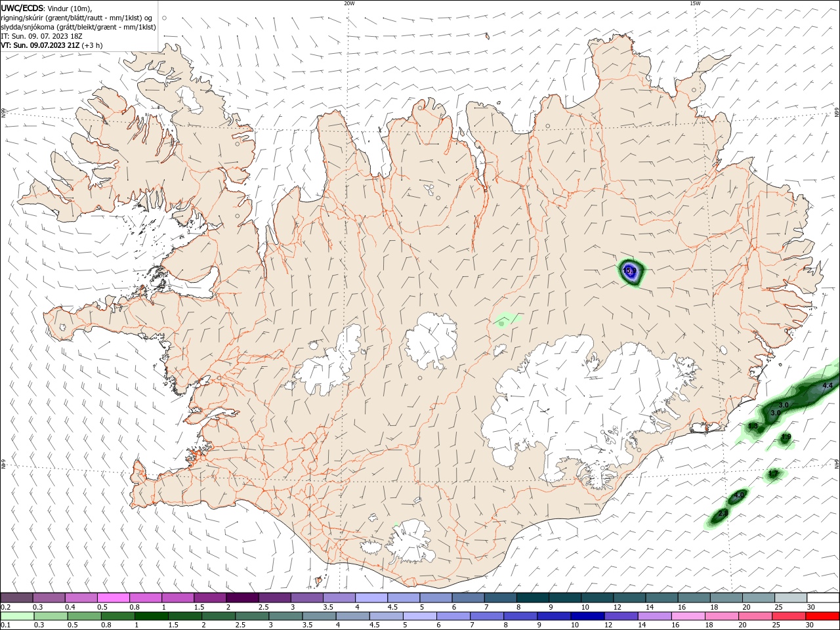Click the UWC/ECDS title text

(x=22, y=8)
